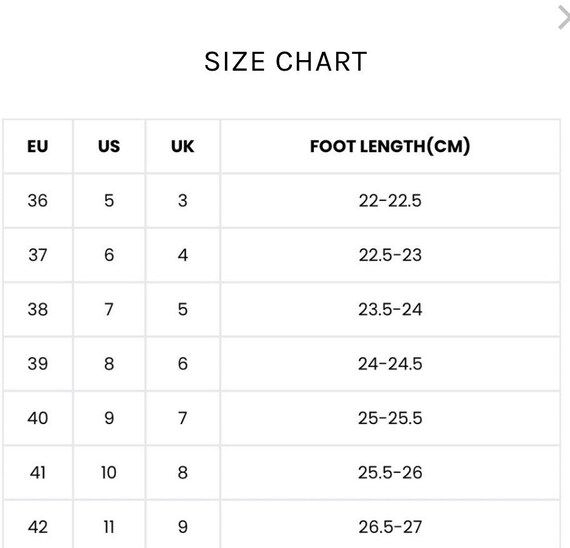Select EU size 37 cell

[x=38, y=255]
